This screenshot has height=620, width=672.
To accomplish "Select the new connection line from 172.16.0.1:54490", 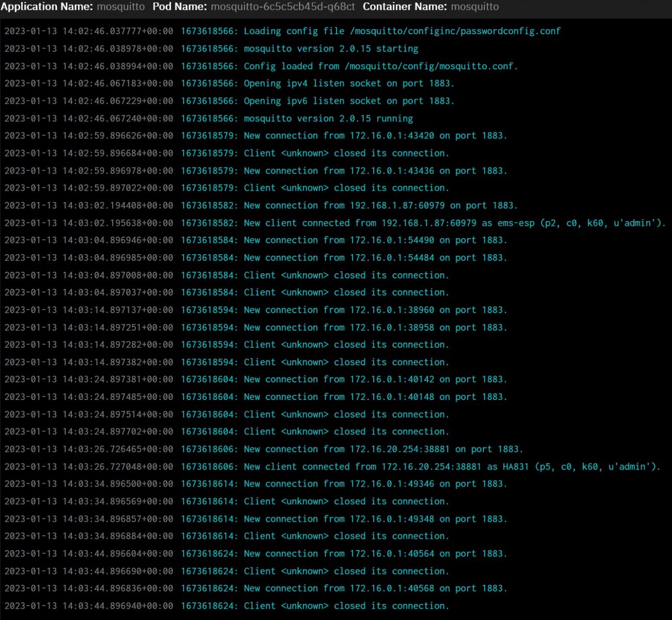I will (x=256, y=240).
